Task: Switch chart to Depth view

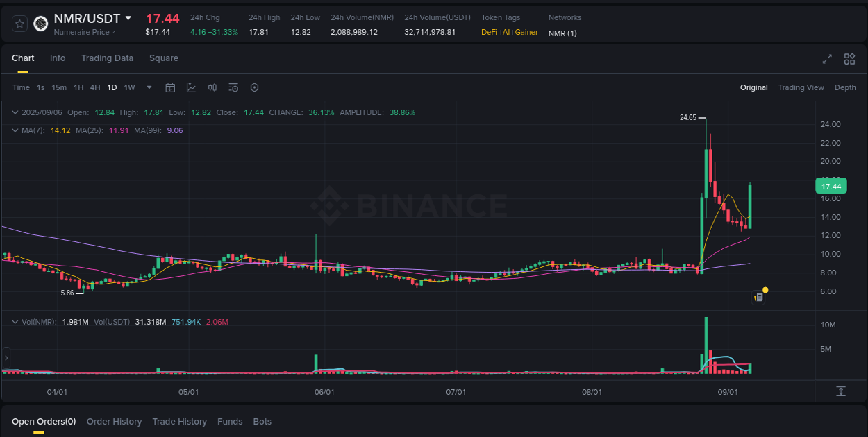Action: (845, 87)
